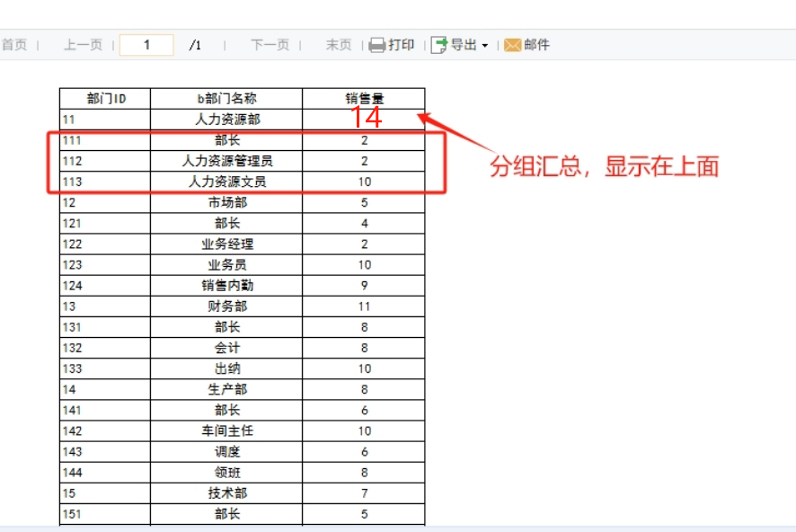Click department ID cell 122
This screenshot has height=532, width=796.
click(x=105, y=244)
